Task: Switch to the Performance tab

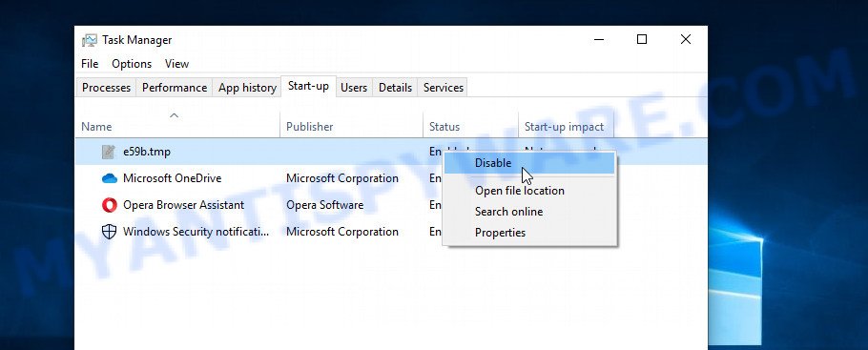Action: (x=175, y=88)
